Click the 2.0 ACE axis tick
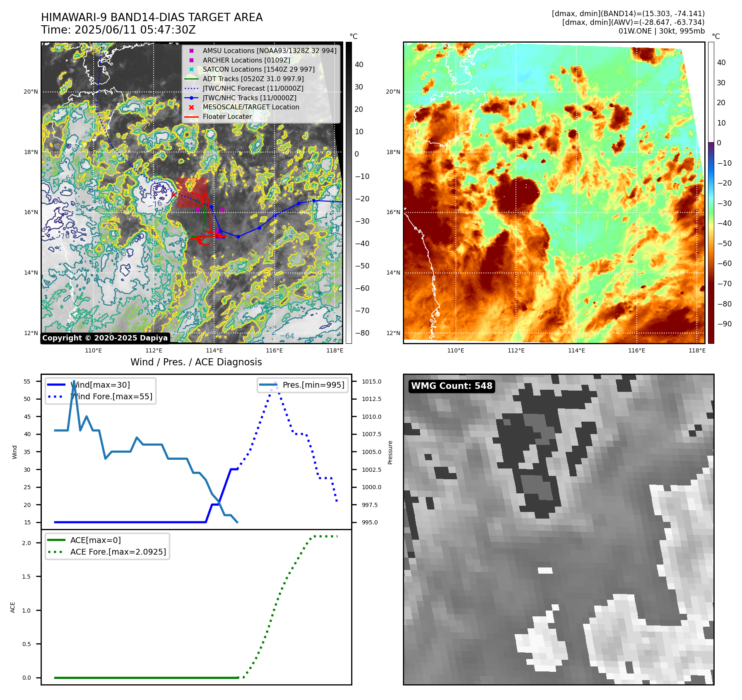This screenshot has width=742, height=700. pyautogui.click(x=26, y=543)
